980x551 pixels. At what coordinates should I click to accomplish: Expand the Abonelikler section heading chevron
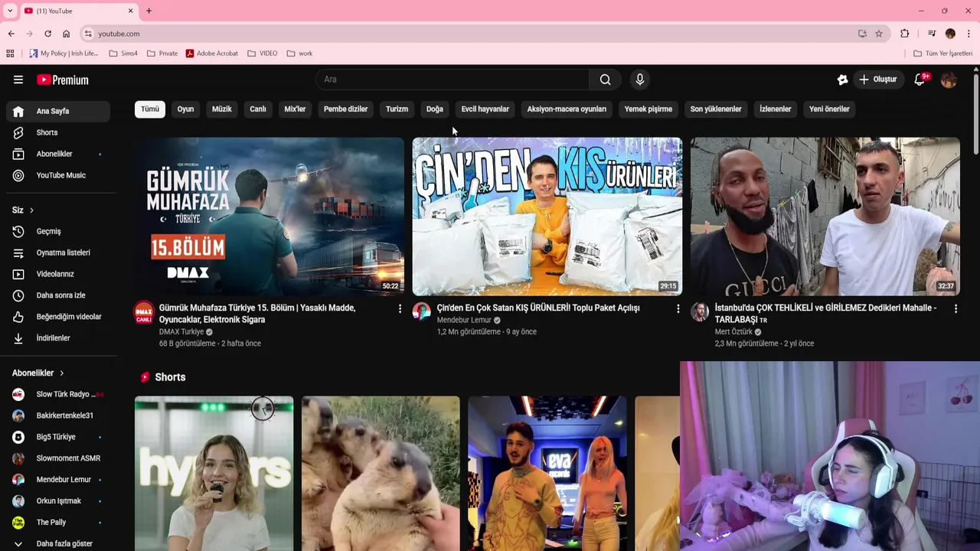61,373
